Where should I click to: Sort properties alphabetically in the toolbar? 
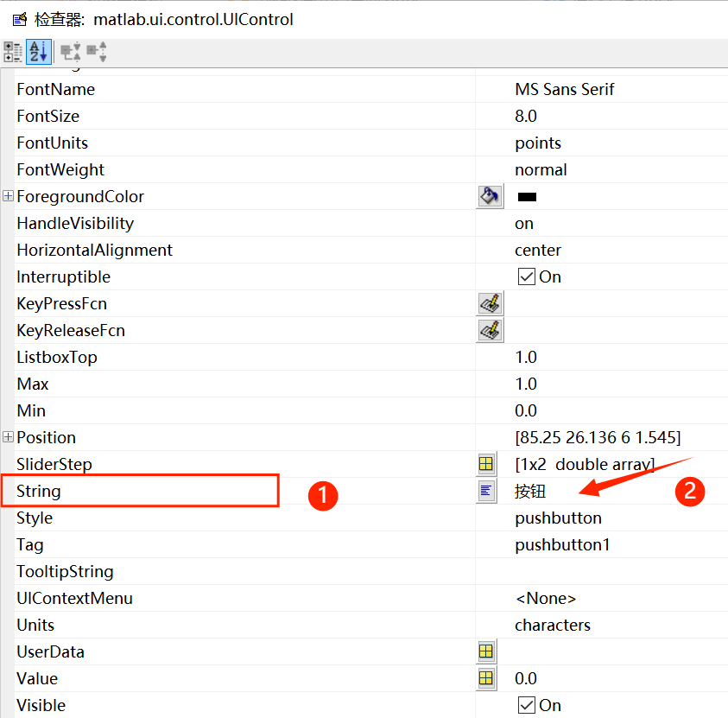(38, 52)
